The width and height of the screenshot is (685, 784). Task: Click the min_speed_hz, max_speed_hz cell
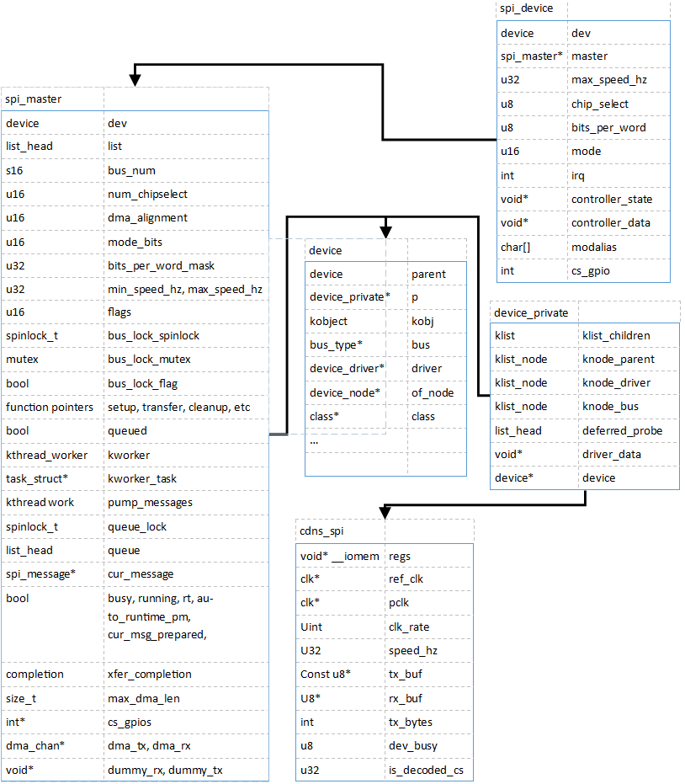tap(185, 289)
